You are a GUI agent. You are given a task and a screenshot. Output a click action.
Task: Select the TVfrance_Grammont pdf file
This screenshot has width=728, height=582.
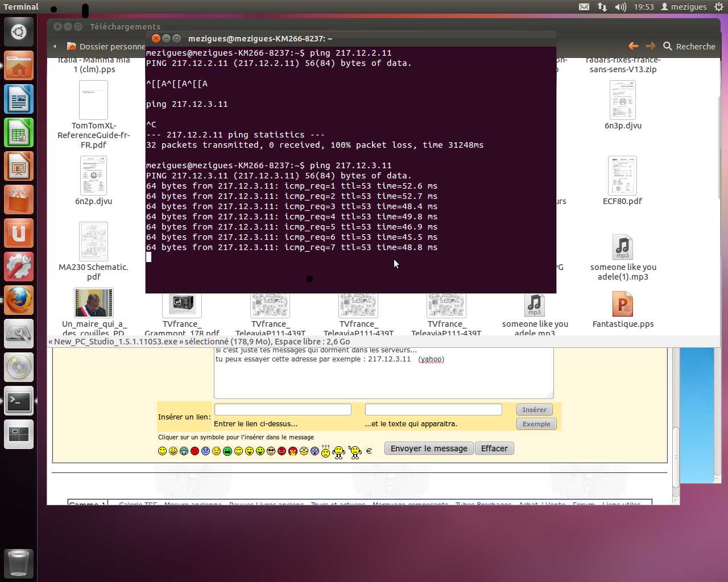click(x=182, y=314)
